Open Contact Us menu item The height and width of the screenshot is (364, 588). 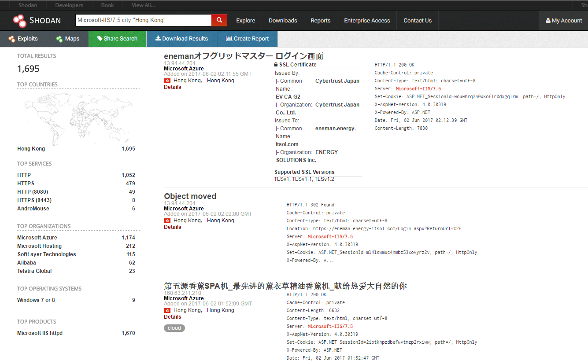click(418, 20)
